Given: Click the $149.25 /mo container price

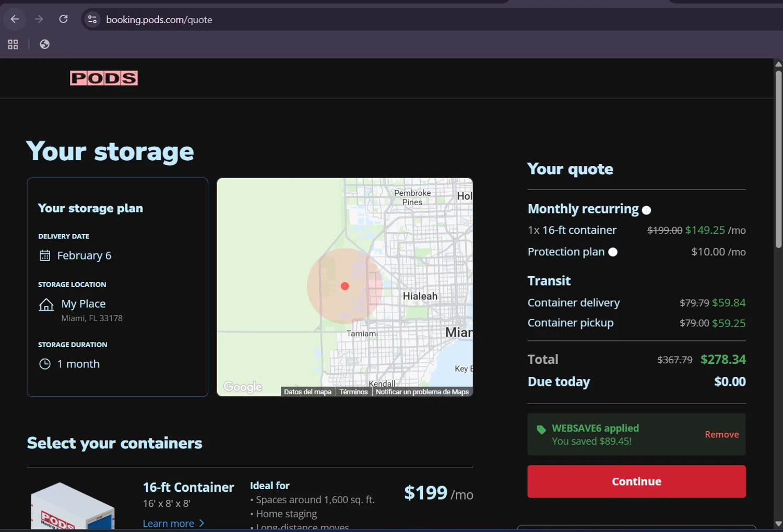Looking at the screenshot, I should 715,230.
